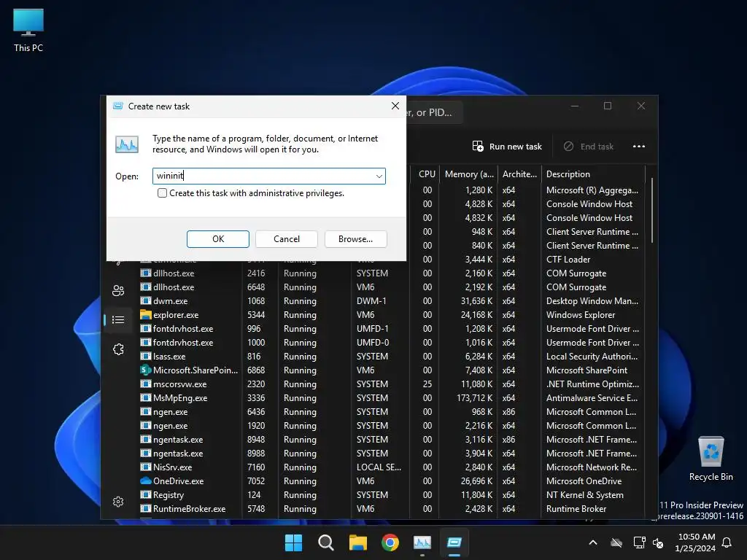Open taskbar Search
The width and height of the screenshot is (747, 560).
tap(326, 542)
